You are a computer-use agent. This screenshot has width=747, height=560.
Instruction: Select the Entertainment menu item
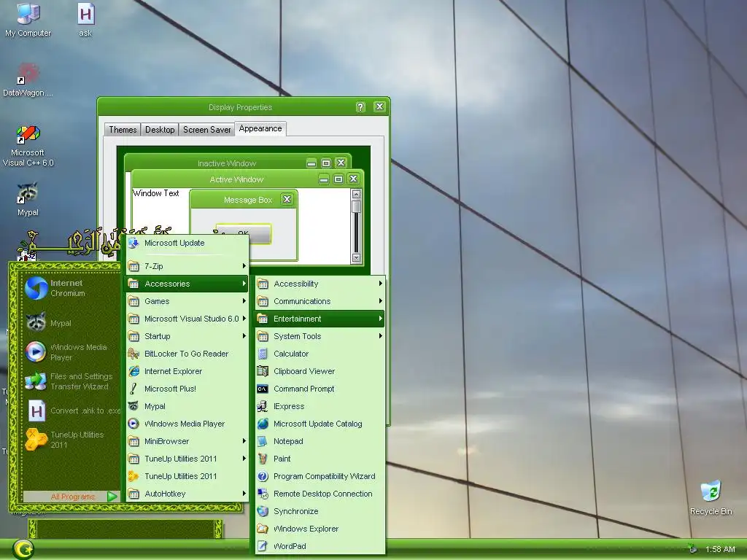[320, 319]
